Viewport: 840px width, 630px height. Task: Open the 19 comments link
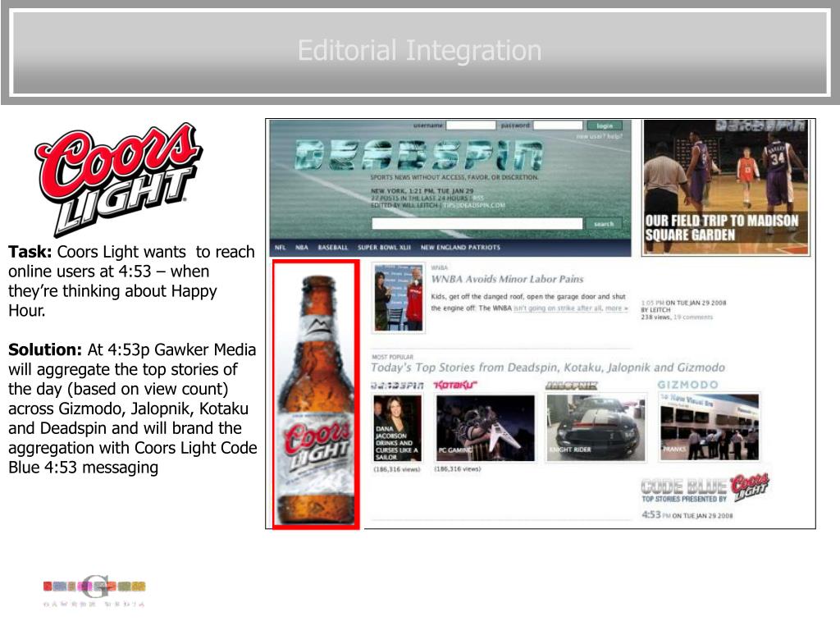pyautogui.click(x=693, y=317)
